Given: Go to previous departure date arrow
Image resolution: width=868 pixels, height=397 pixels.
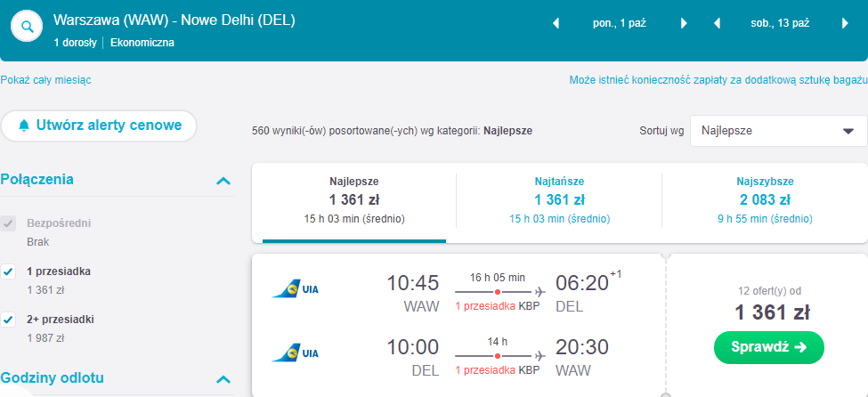Looking at the screenshot, I should [557, 23].
